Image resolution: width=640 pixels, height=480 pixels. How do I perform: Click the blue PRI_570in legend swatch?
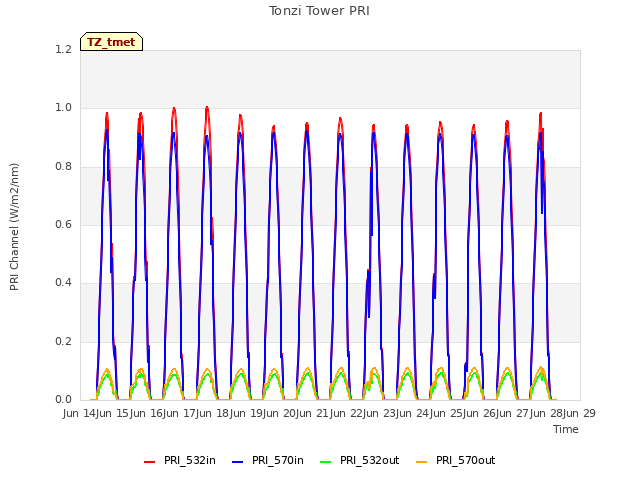[x=238, y=462]
